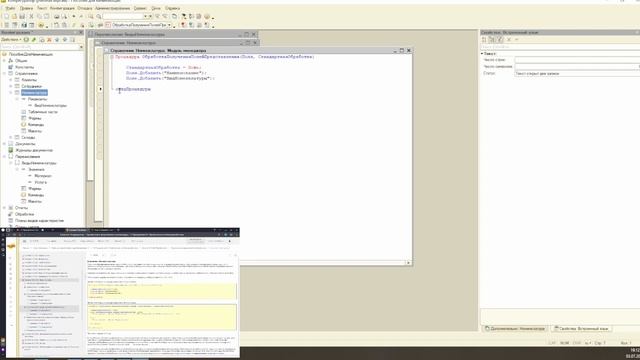The height and width of the screenshot is (360, 640).
Task: Click the green Журналы документов tree icon
Action: (11, 150)
